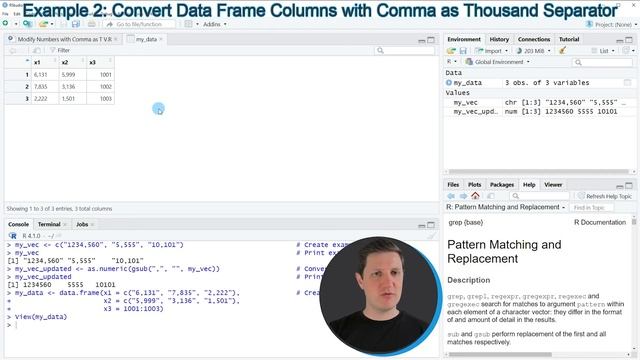Expand my_data with blue arrow icon
This screenshot has height=360, width=640.
click(449, 82)
